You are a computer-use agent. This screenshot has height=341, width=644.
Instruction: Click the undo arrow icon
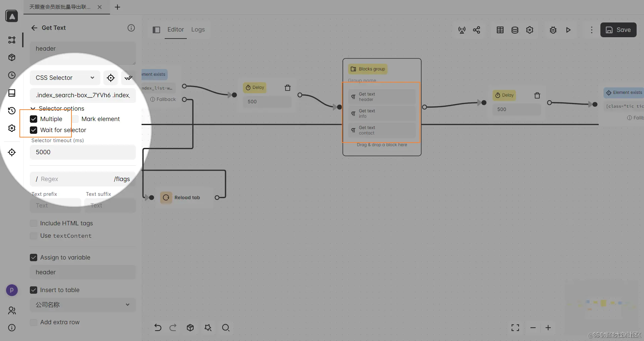(158, 328)
